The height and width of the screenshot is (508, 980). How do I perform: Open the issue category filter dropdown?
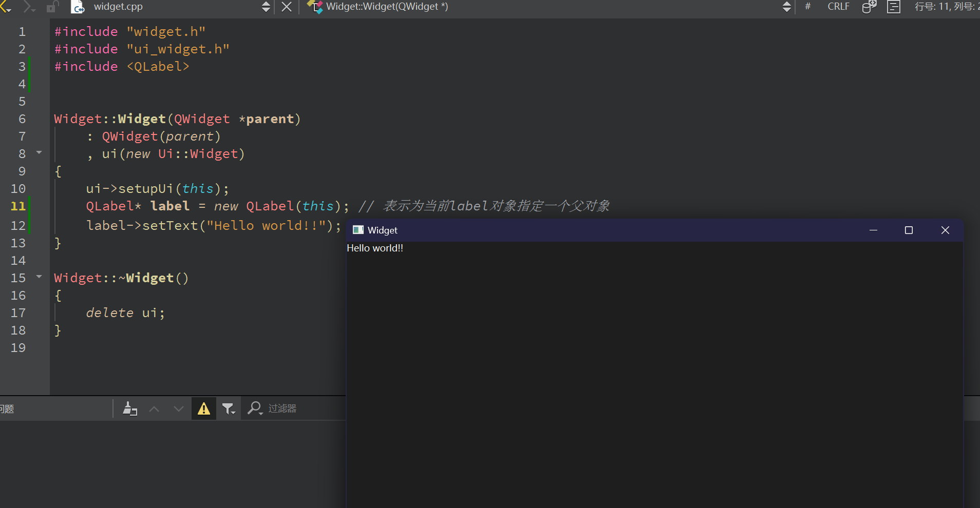(229, 408)
